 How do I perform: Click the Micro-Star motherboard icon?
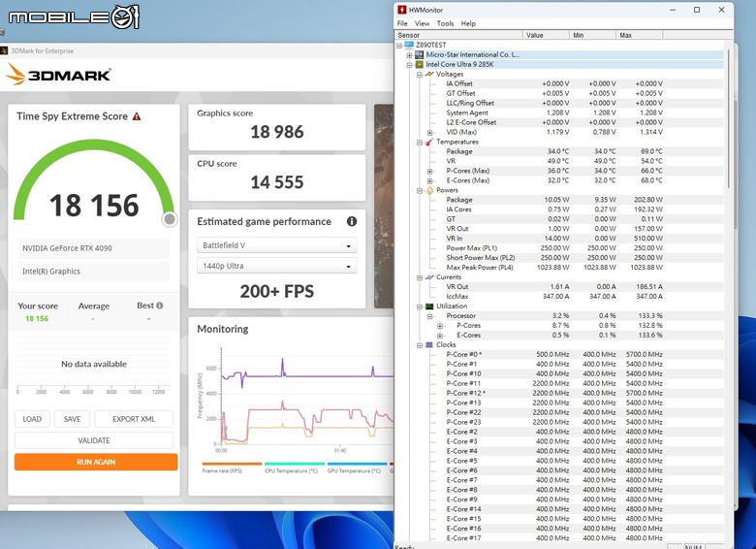coord(419,54)
